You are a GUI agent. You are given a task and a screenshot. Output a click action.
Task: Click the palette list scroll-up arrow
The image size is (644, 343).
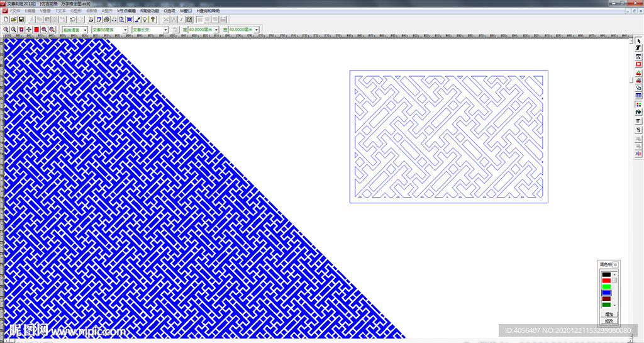tap(615, 274)
